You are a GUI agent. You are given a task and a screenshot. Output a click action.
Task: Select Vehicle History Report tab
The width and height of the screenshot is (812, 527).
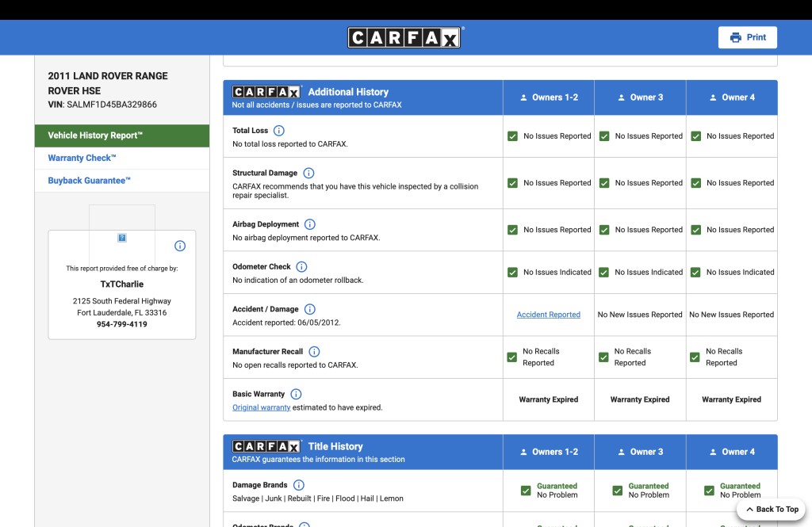coord(122,136)
